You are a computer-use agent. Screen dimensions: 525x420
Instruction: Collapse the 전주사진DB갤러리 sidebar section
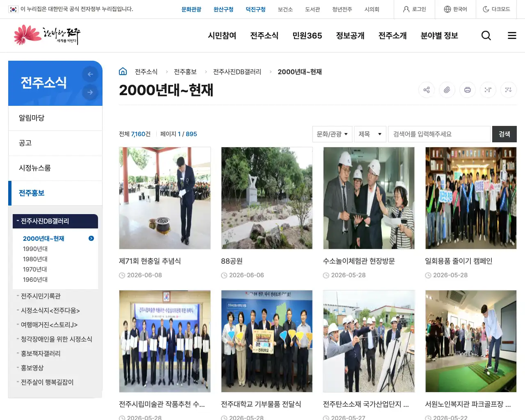pyautogui.click(x=55, y=221)
